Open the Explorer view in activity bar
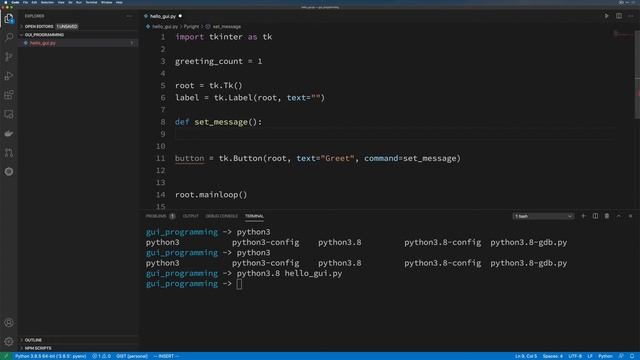The image size is (640, 360). 9,18
